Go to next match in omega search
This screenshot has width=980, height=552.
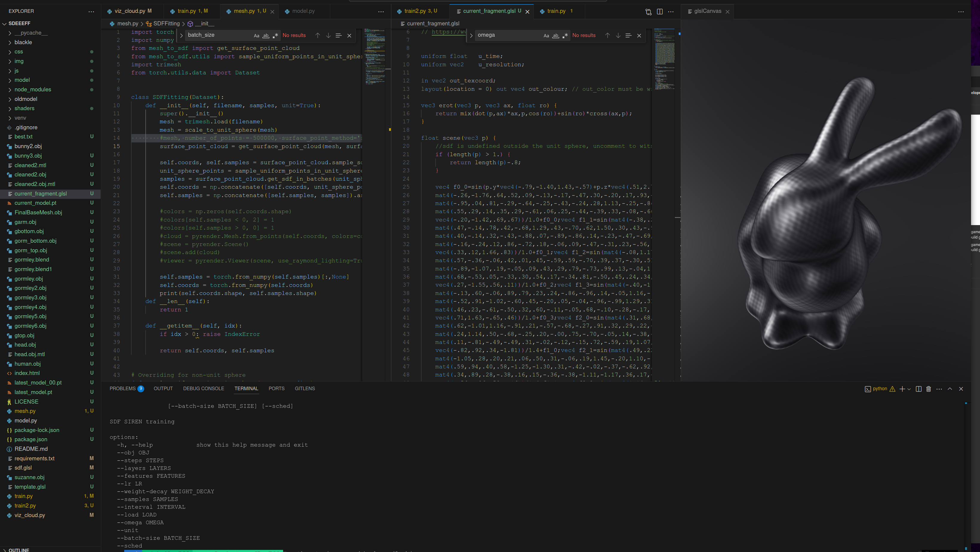pos(618,36)
